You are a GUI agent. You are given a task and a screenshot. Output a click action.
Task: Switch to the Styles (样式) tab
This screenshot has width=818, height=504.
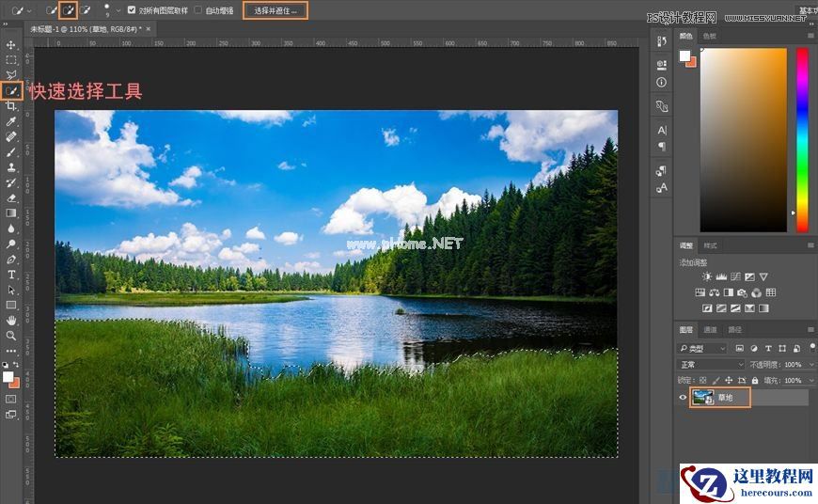tap(710, 245)
